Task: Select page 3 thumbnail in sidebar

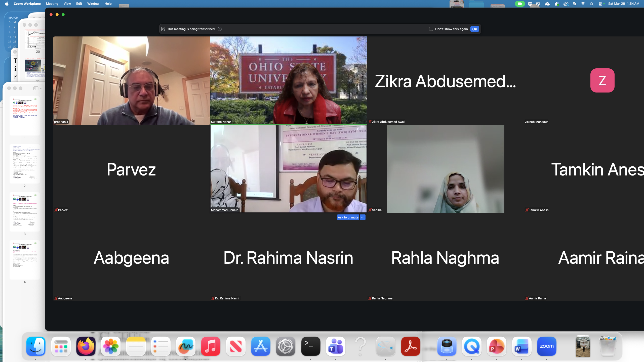Action: 25,212
